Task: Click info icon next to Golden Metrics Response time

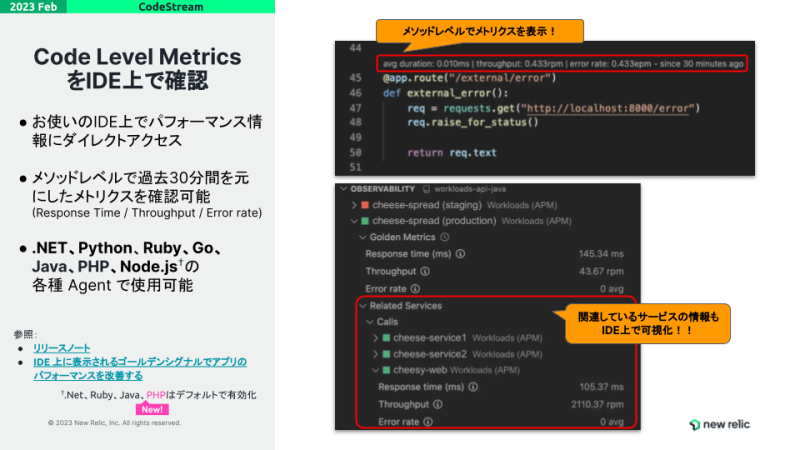Action: [x=460, y=254]
